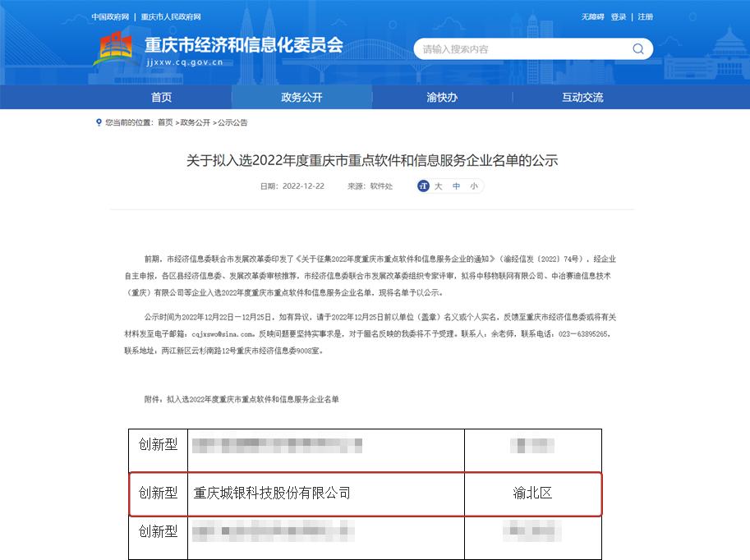Select large font size 大
This screenshot has width=750, height=560.
[439, 186]
